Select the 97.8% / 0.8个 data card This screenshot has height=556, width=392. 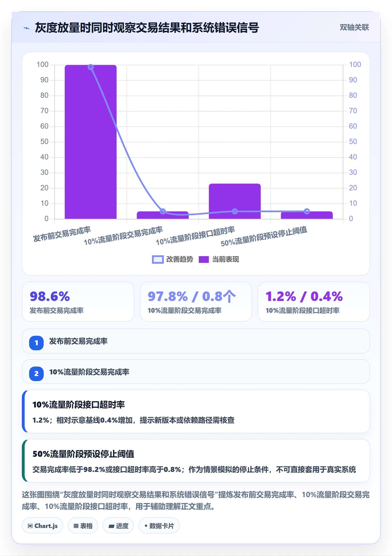tap(196, 302)
